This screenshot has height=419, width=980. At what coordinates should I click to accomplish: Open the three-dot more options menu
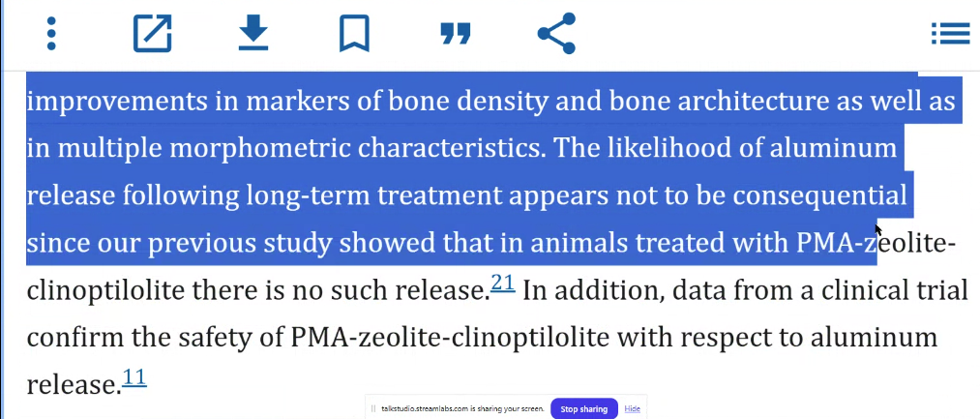coord(51,34)
